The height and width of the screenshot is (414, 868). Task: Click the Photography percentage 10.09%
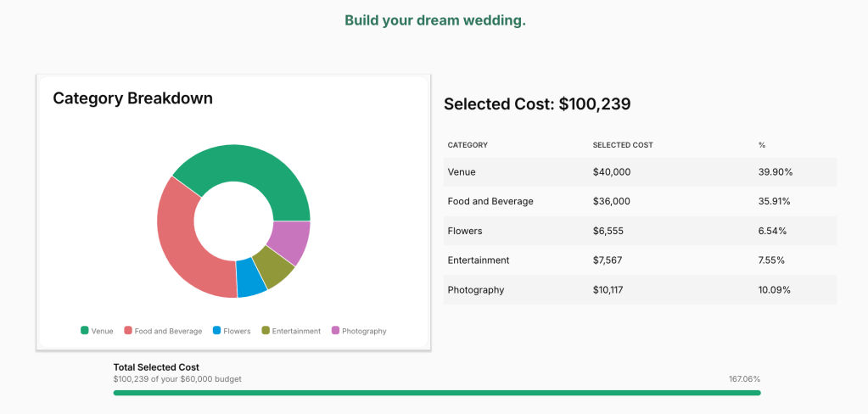775,290
